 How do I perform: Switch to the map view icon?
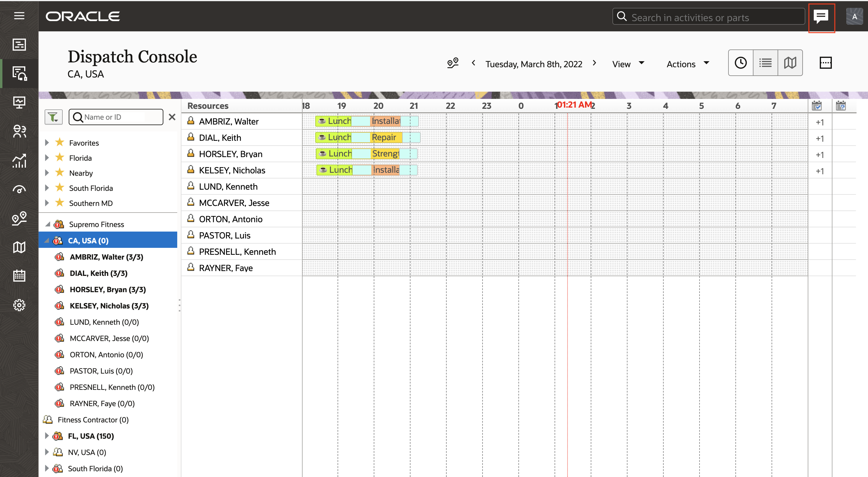[790, 63]
